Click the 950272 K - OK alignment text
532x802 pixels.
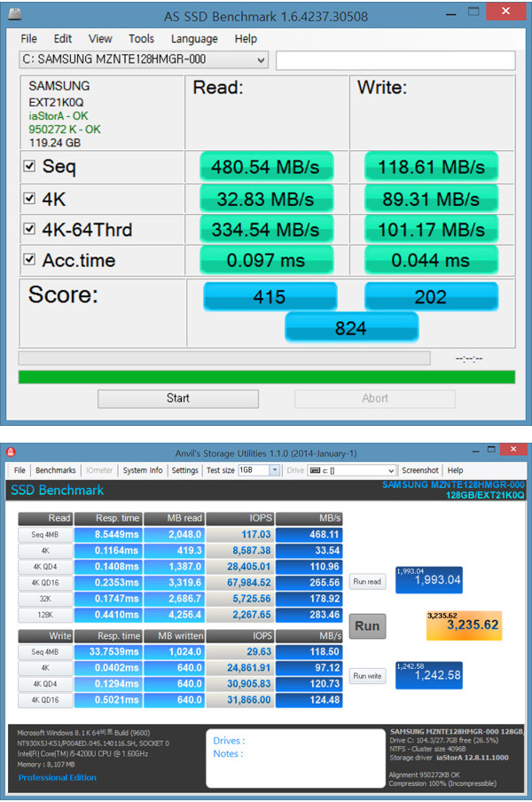click(x=65, y=130)
